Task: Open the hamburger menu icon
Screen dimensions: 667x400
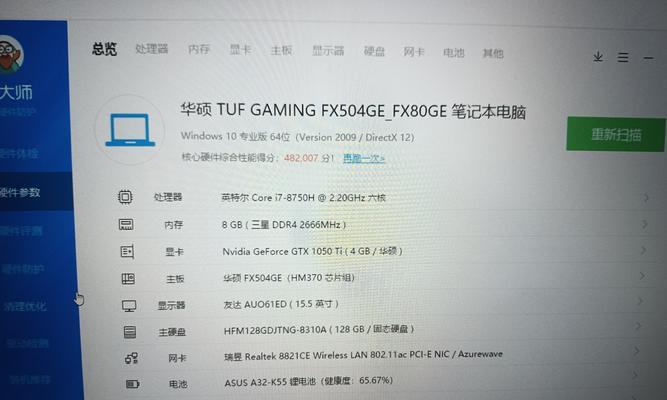Action: [x=623, y=57]
